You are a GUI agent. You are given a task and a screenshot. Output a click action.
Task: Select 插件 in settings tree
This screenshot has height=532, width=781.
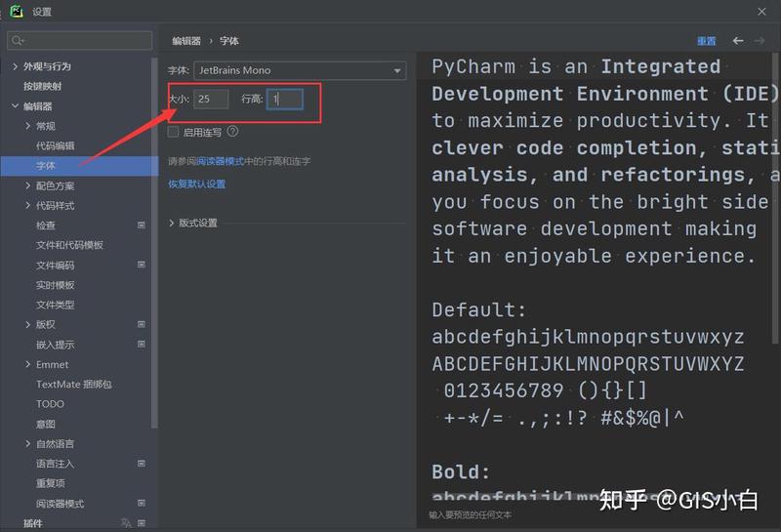33,523
